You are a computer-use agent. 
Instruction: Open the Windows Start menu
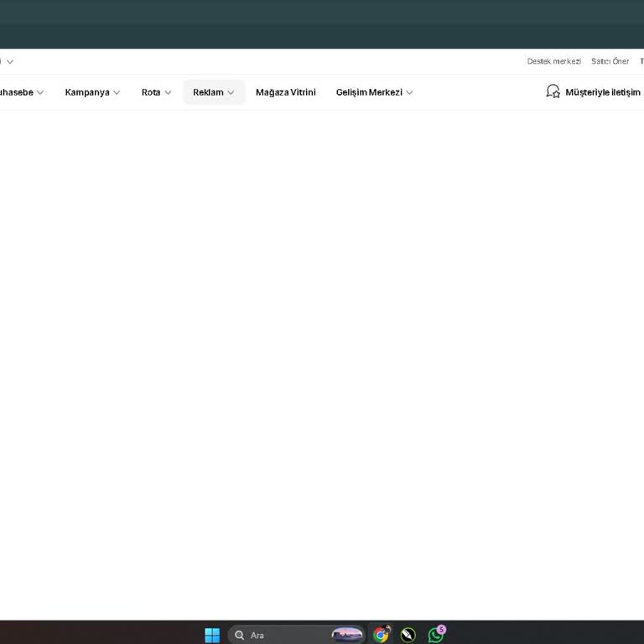212,635
